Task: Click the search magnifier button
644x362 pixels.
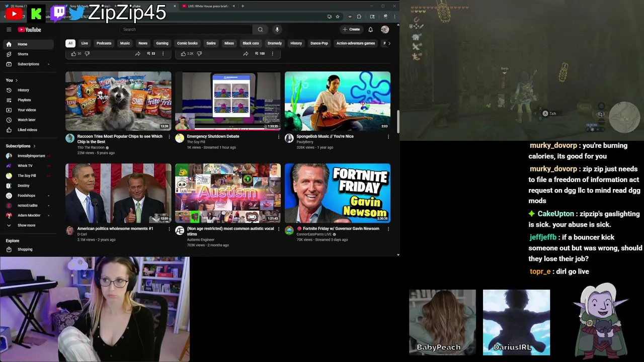Action: [260, 30]
